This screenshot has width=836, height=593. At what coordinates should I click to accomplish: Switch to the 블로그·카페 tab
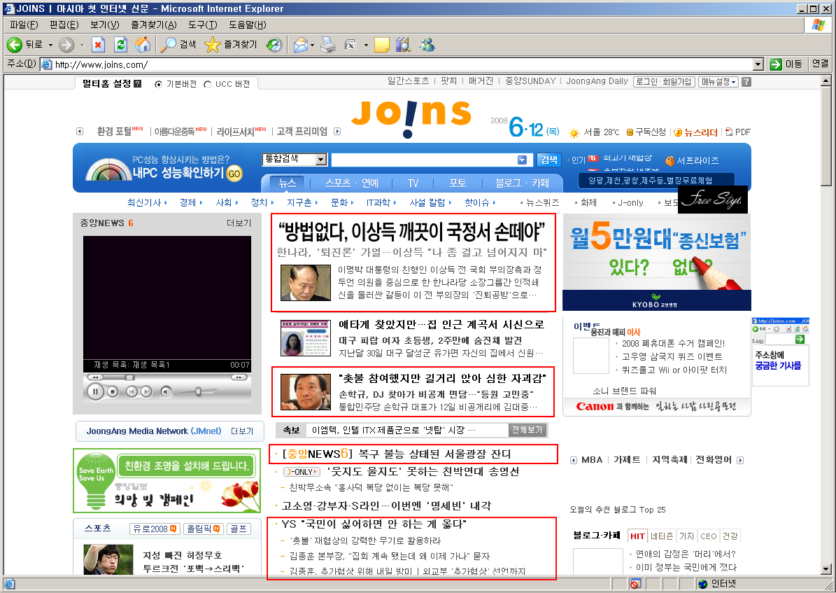pyautogui.click(x=522, y=183)
